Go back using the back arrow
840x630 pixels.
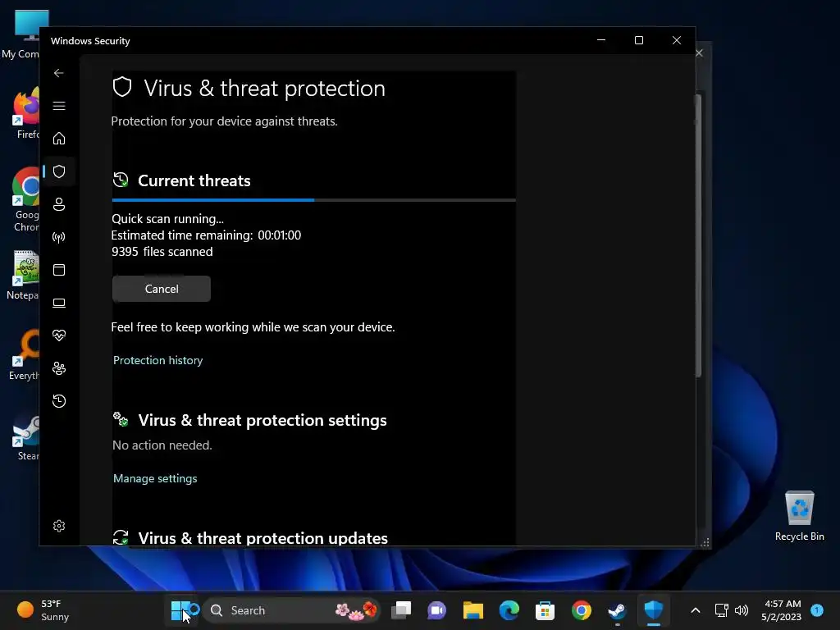[59, 73]
